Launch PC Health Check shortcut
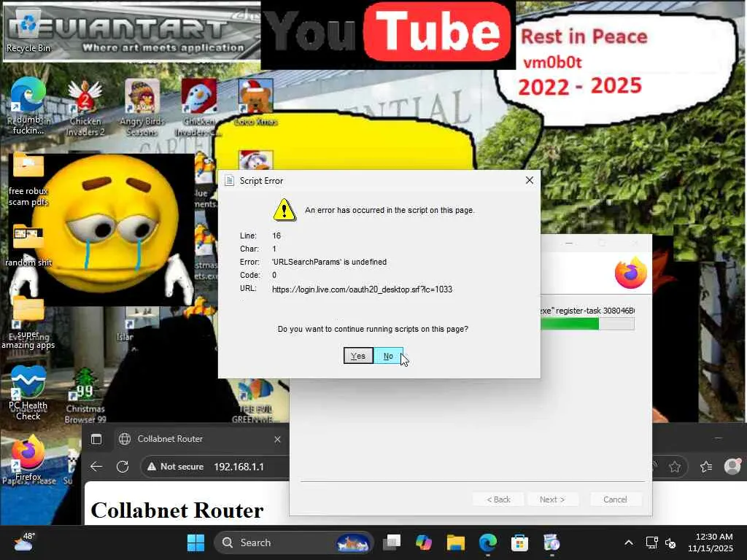The width and height of the screenshot is (747, 560). [28, 393]
